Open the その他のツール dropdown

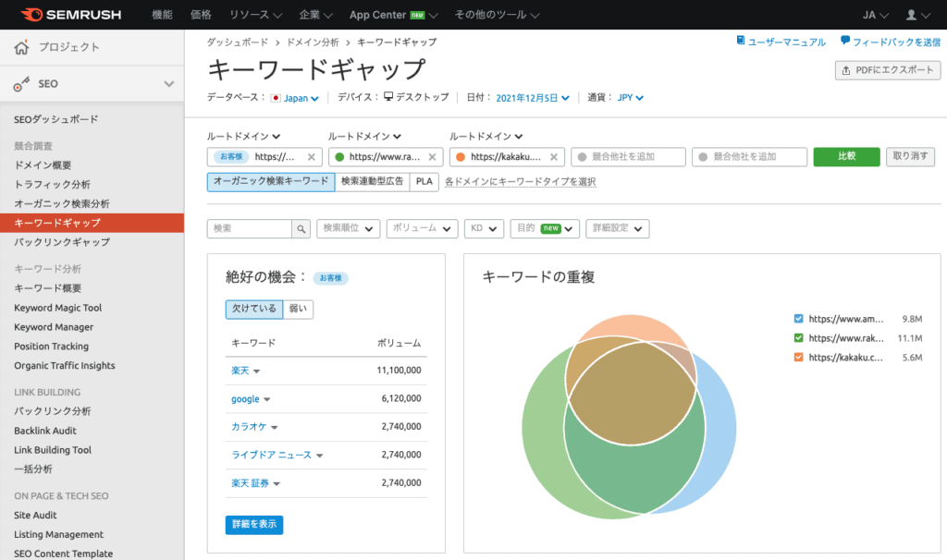pyautogui.click(x=497, y=15)
